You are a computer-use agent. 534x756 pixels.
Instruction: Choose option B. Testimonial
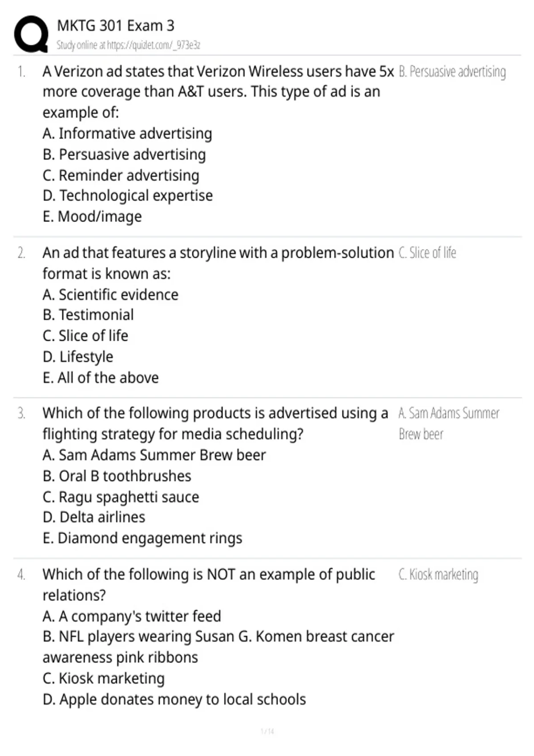[88, 315]
